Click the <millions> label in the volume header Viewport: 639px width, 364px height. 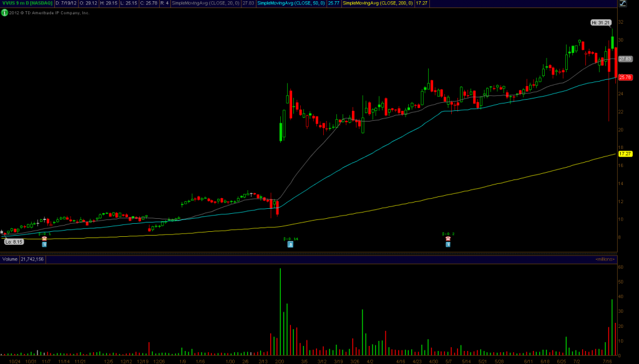[605, 259]
